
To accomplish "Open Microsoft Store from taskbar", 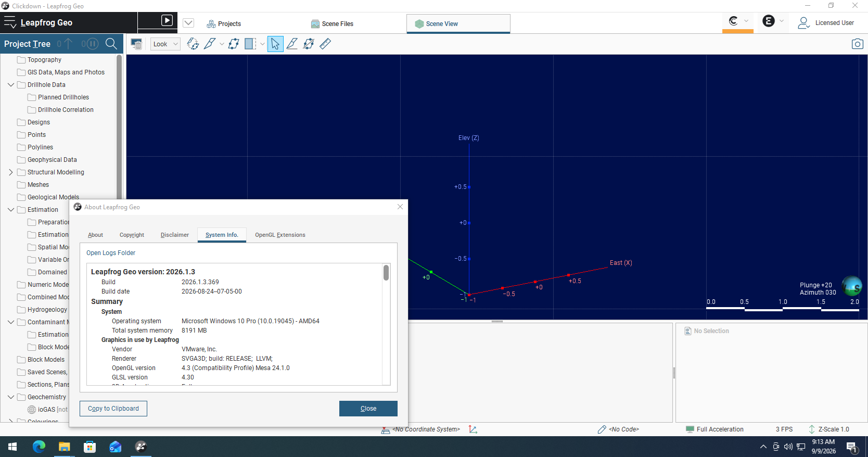I will (90, 447).
